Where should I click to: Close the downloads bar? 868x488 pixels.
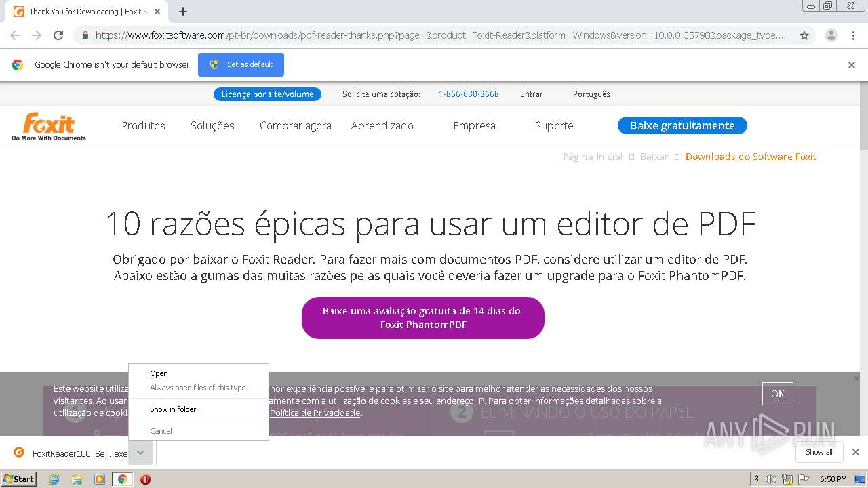pos(856,452)
